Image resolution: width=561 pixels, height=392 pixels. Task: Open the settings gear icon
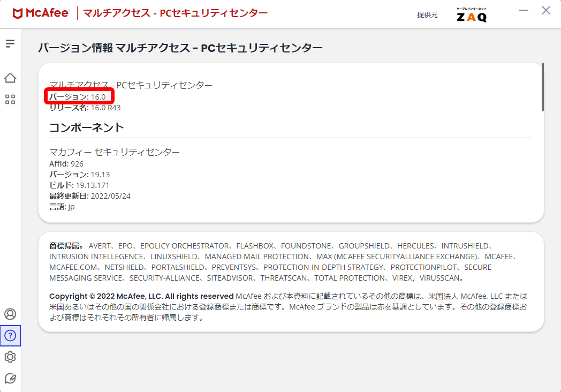point(10,357)
